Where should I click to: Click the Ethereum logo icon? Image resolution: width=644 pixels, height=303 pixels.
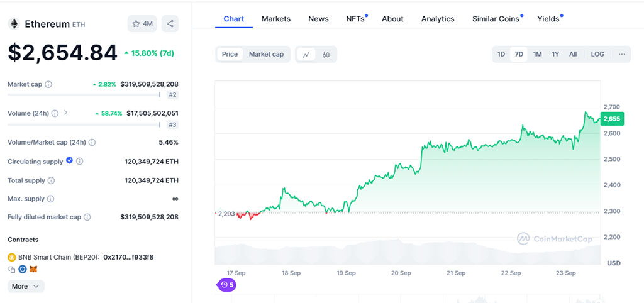point(14,24)
